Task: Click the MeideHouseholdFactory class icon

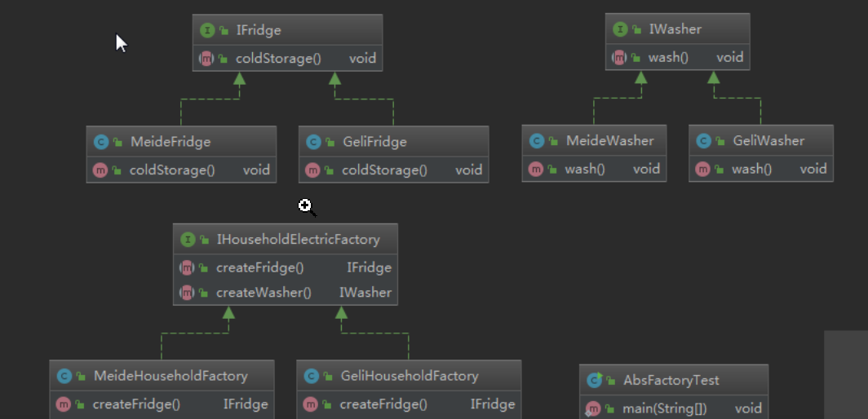Action: coord(64,376)
